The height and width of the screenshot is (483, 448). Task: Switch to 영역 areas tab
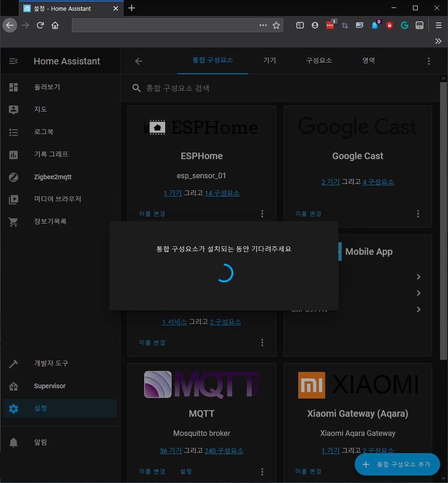(369, 60)
